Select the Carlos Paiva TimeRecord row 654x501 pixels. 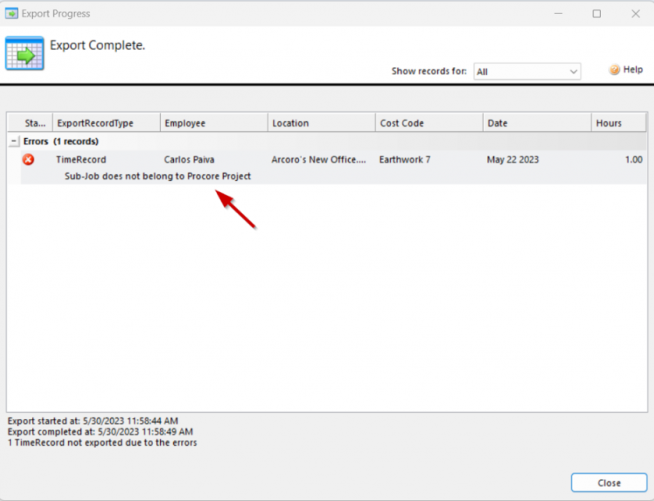(188, 160)
